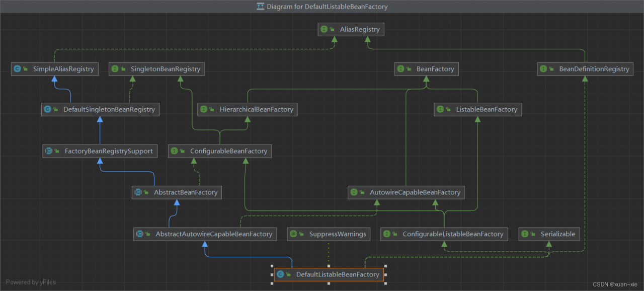This screenshot has width=644, height=291.
Task: Select the DefaultSingletonBeanRegistry class node
Action: click(x=109, y=109)
